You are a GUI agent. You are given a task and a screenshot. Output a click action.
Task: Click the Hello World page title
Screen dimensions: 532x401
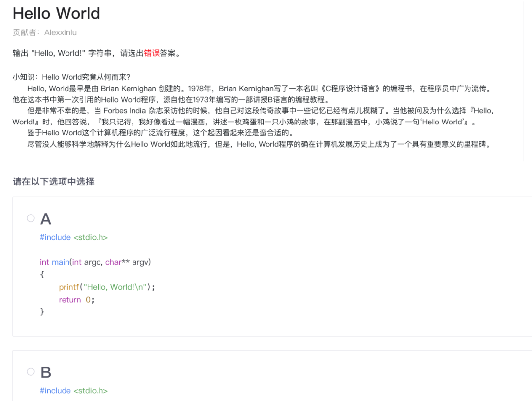point(56,14)
